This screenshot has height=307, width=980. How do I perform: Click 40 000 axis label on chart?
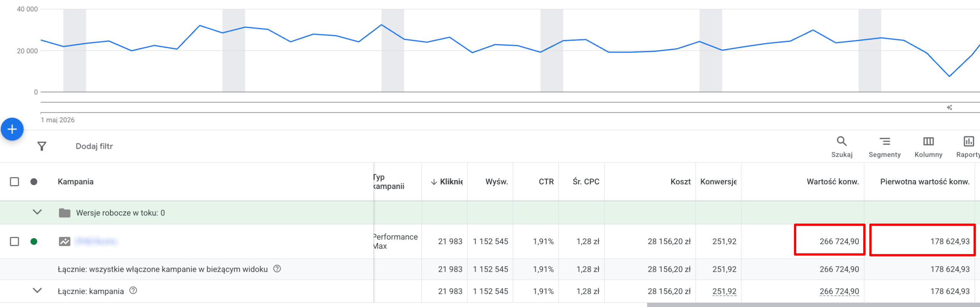coord(27,9)
